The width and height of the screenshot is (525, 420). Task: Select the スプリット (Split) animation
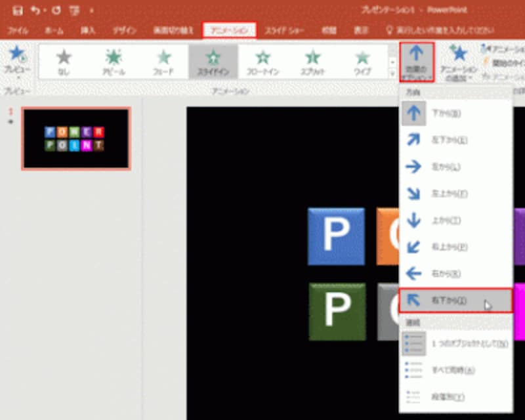point(313,62)
